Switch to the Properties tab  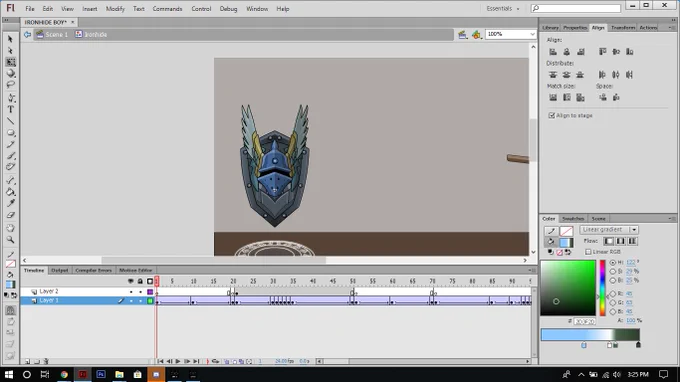point(575,27)
